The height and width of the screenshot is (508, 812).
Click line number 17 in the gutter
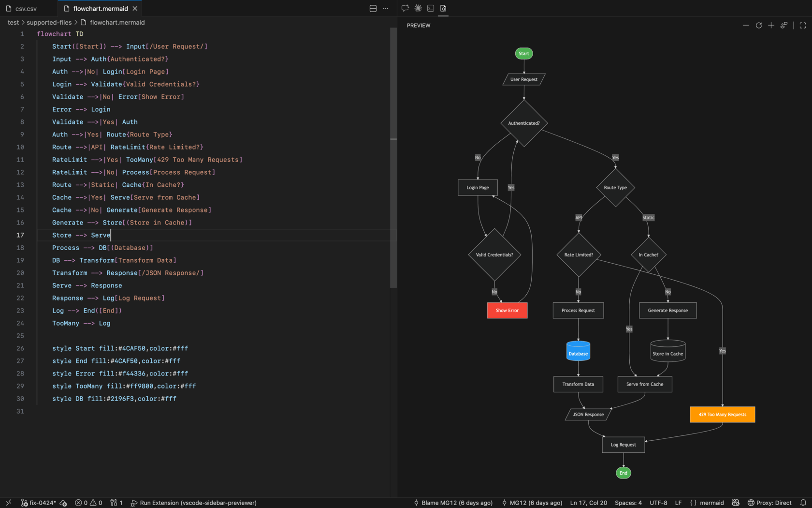pyautogui.click(x=20, y=235)
